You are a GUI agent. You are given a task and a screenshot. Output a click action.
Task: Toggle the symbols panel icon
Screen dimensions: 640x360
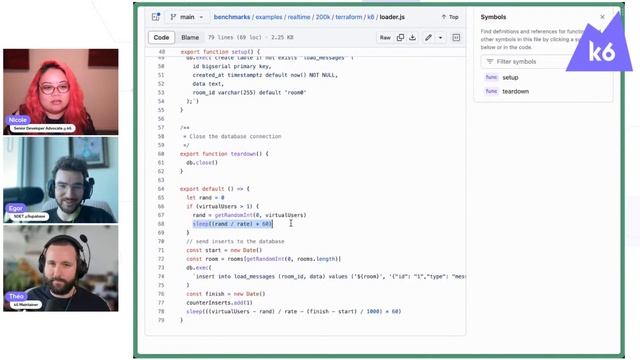pyautogui.click(x=456, y=38)
